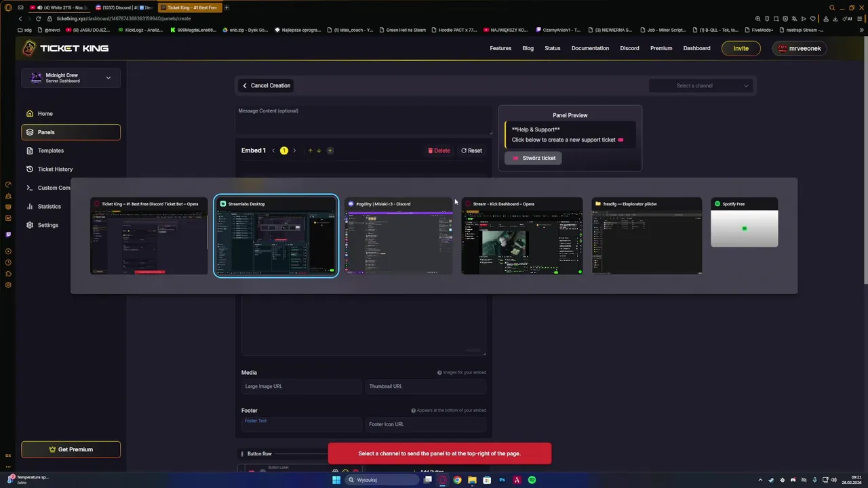This screenshot has height=488, width=868.
Task: Click the Cancel Creation button
Action: 267,85
